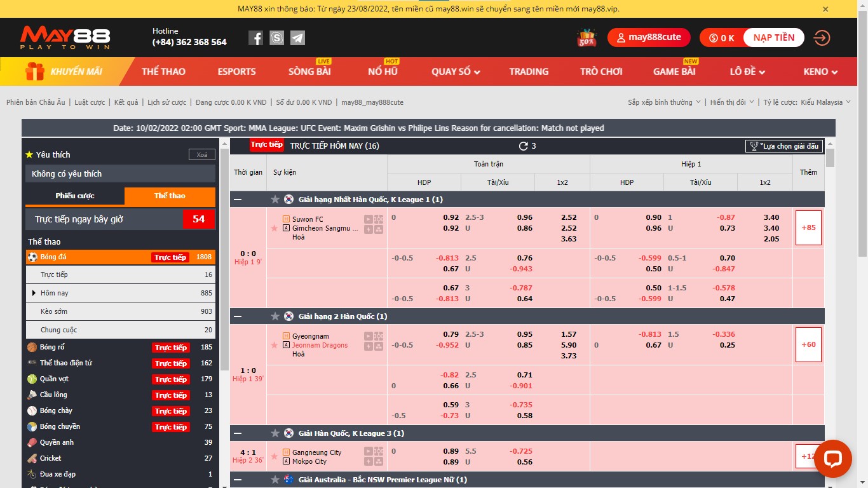Image resolution: width=868 pixels, height=488 pixels.
Task: Collapse the K League 3 section
Action: point(238,433)
